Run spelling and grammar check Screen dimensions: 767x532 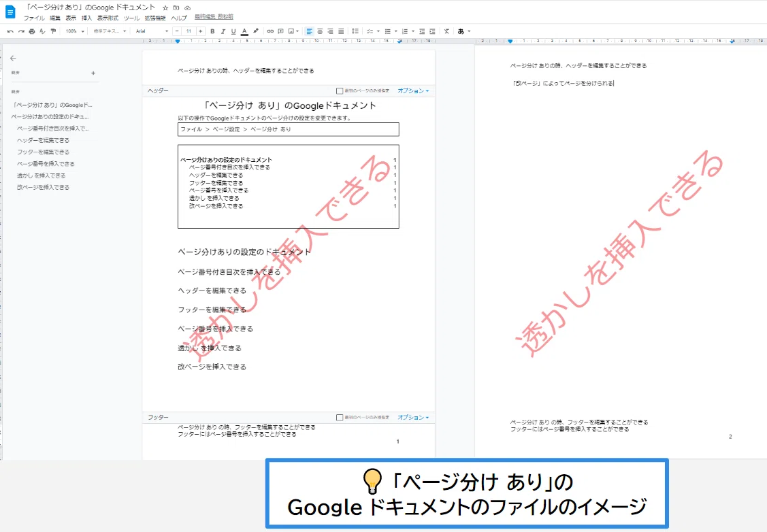coord(43,31)
